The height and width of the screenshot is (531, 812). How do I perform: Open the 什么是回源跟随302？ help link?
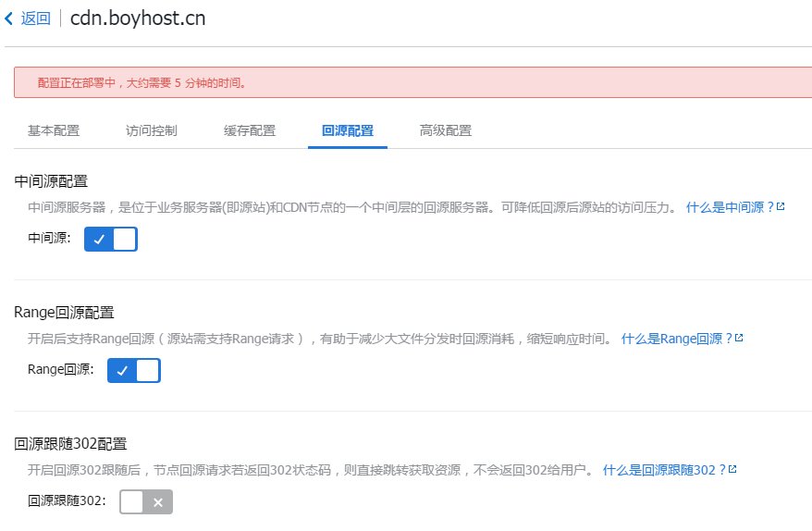tap(664, 470)
